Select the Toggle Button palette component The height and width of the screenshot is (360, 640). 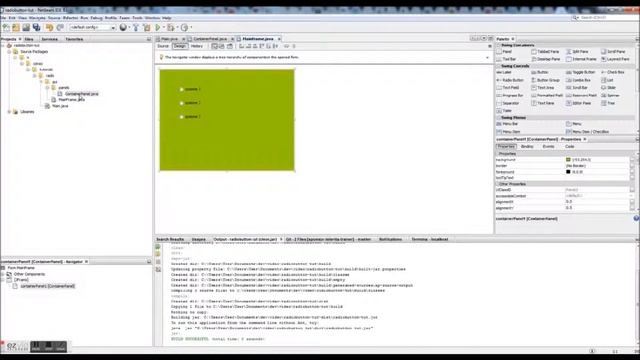(581, 72)
